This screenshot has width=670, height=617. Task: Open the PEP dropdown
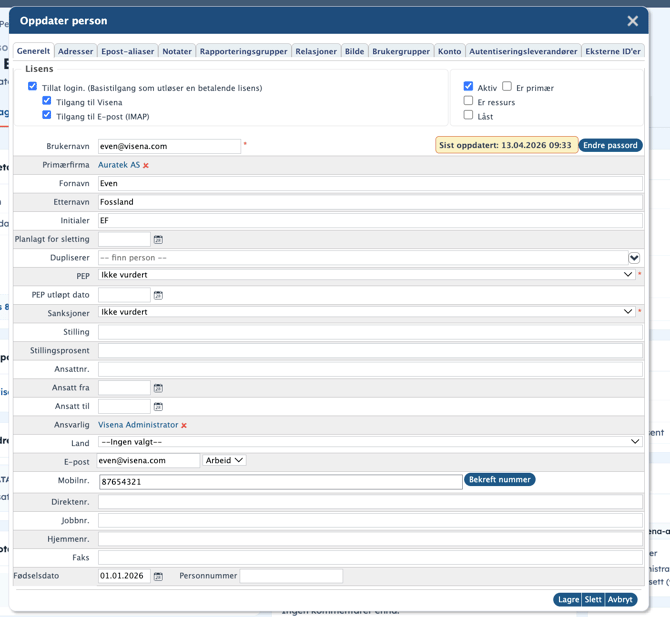(366, 275)
